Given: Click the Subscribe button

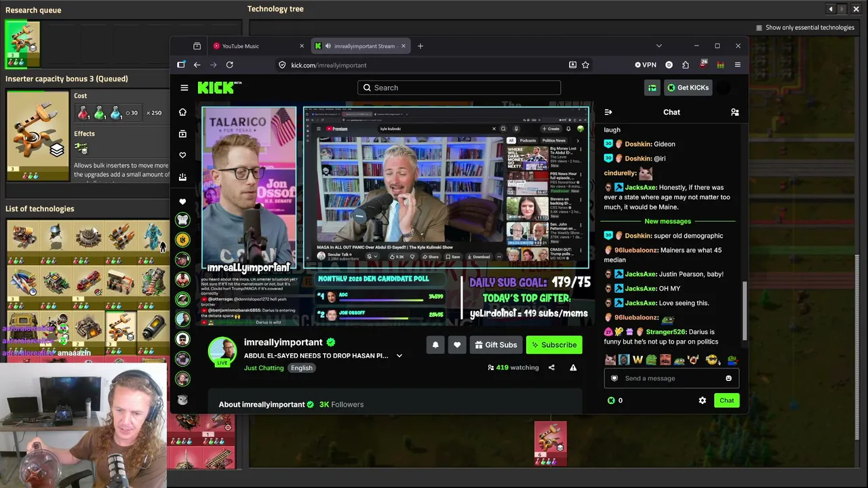Looking at the screenshot, I should click(x=554, y=345).
